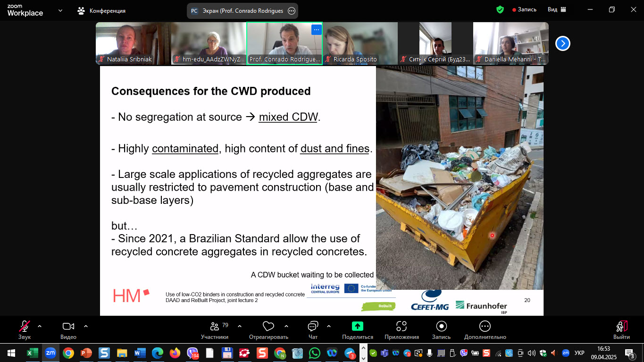Open Excel from the Windows taskbar
The height and width of the screenshot is (362, 644).
32,353
